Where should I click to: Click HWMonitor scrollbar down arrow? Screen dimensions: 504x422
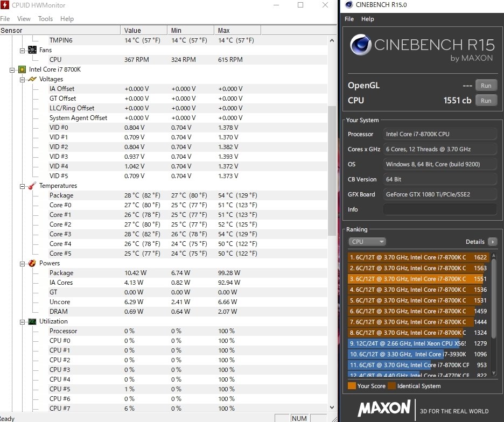[x=332, y=407]
